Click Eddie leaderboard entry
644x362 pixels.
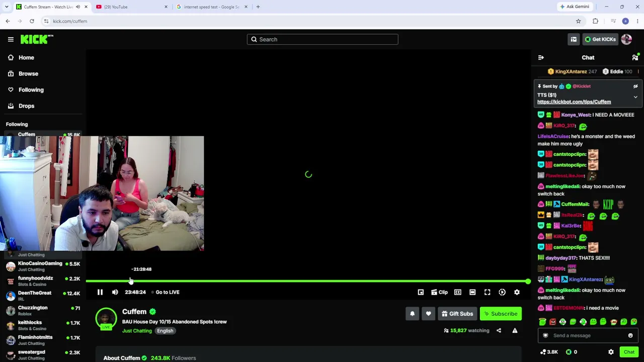pyautogui.click(x=617, y=72)
